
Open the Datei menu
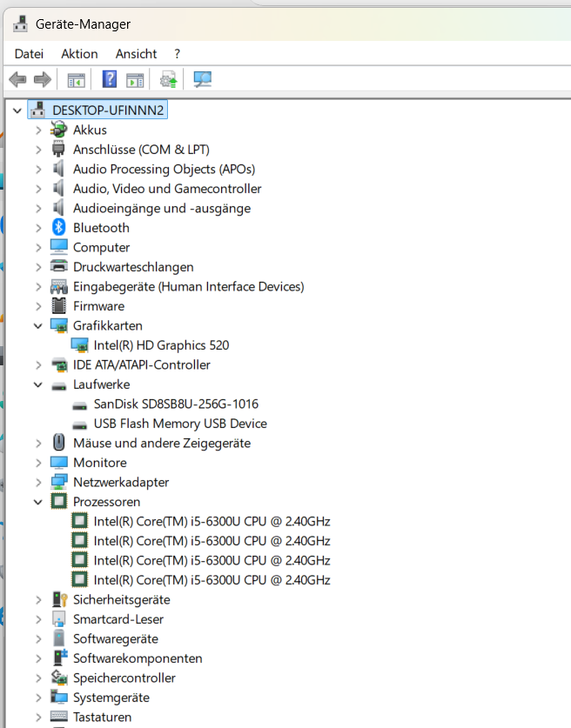(29, 54)
